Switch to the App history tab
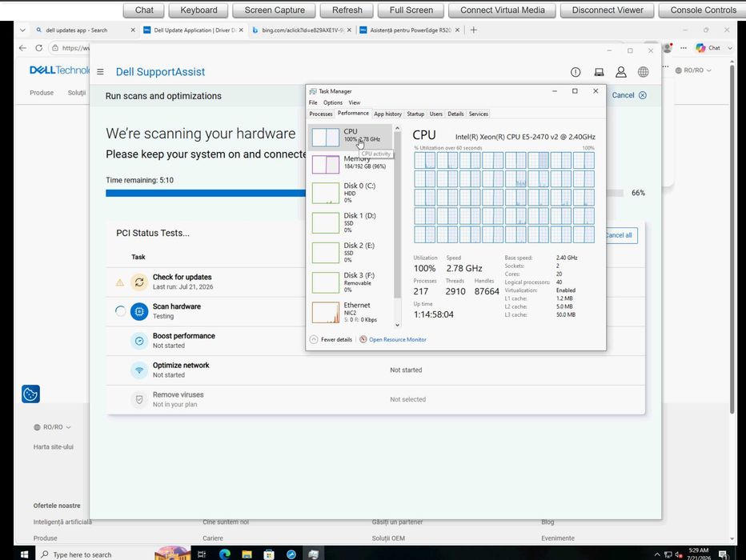The image size is (746, 560). tap(387, 114)
